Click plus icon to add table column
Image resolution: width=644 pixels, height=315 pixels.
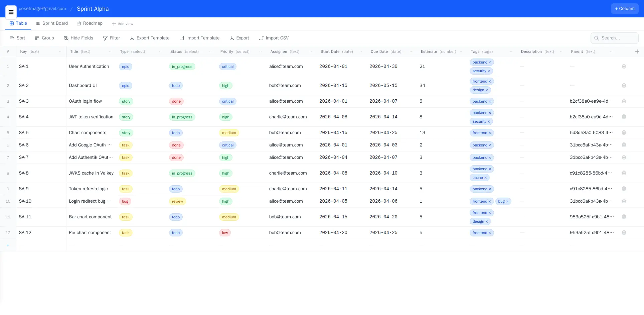tap(637, 51)
